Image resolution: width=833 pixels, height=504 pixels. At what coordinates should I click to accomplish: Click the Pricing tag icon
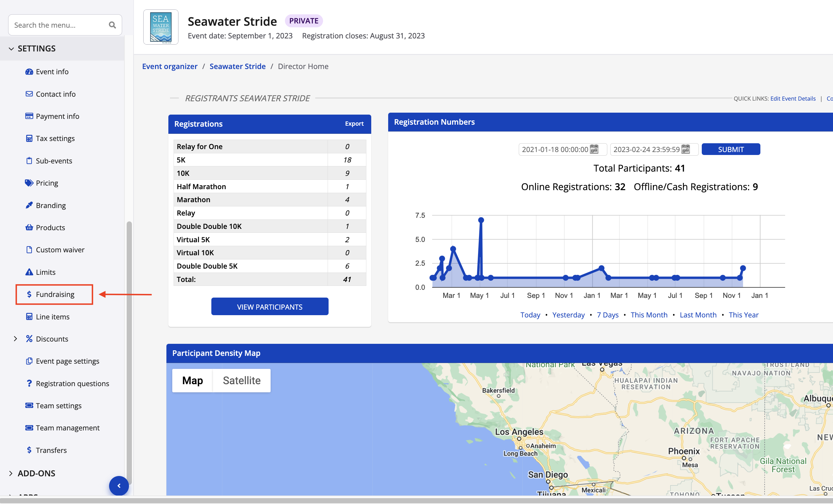click(x=29, y=183)
